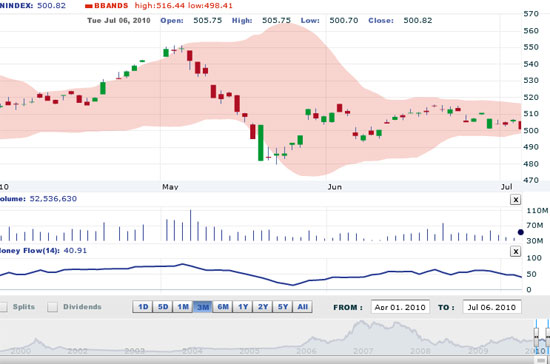
Task: Select the 3M time range
Action: point(203,307)
